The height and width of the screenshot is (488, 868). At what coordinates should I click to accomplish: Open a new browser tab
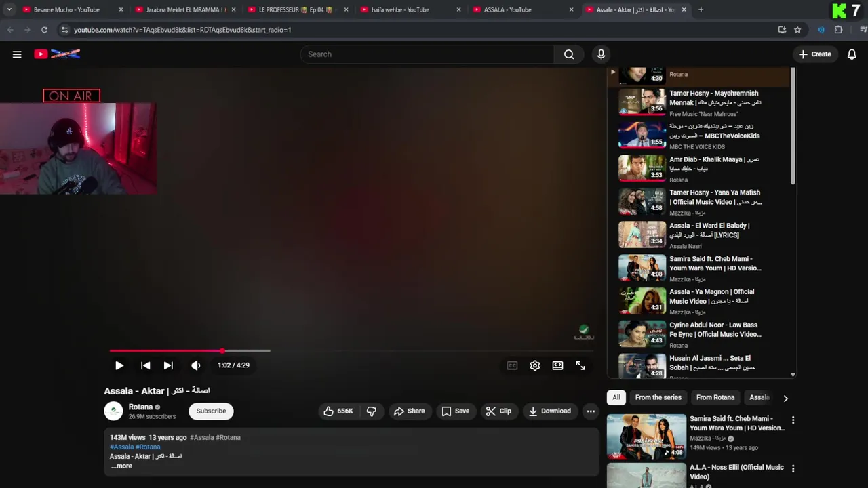(x=701, y=9)
